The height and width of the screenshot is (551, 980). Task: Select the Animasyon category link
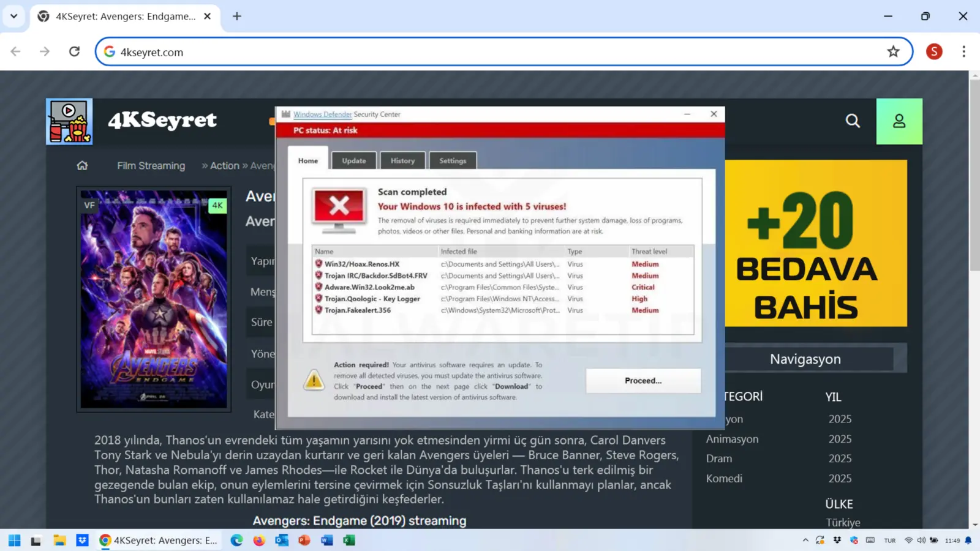click(x=732, y=439)
